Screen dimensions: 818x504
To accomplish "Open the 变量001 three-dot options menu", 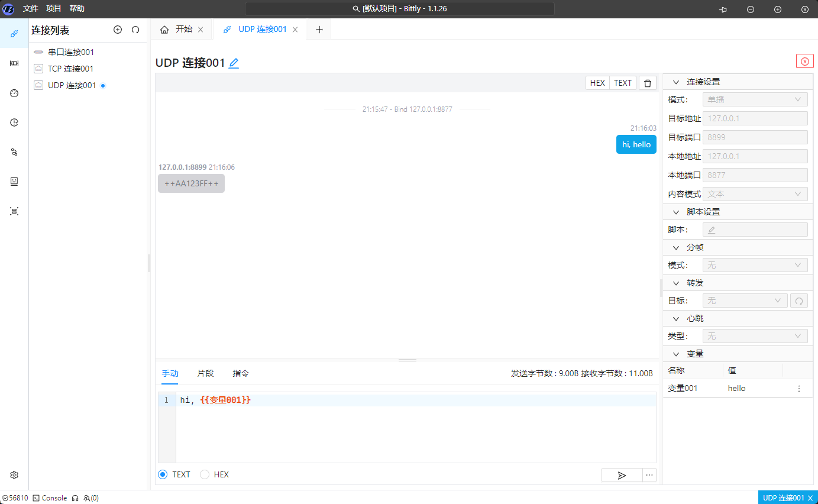I will pos(799,389).
